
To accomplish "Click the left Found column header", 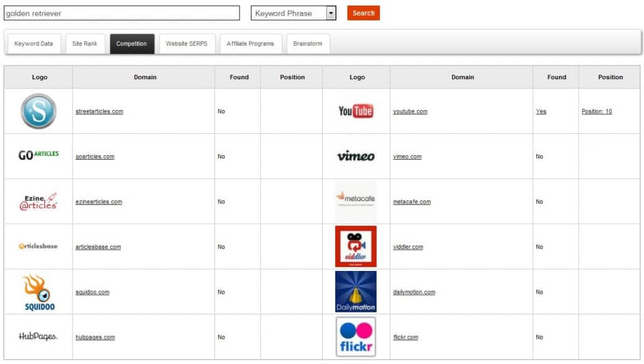I will pos(239,77).
